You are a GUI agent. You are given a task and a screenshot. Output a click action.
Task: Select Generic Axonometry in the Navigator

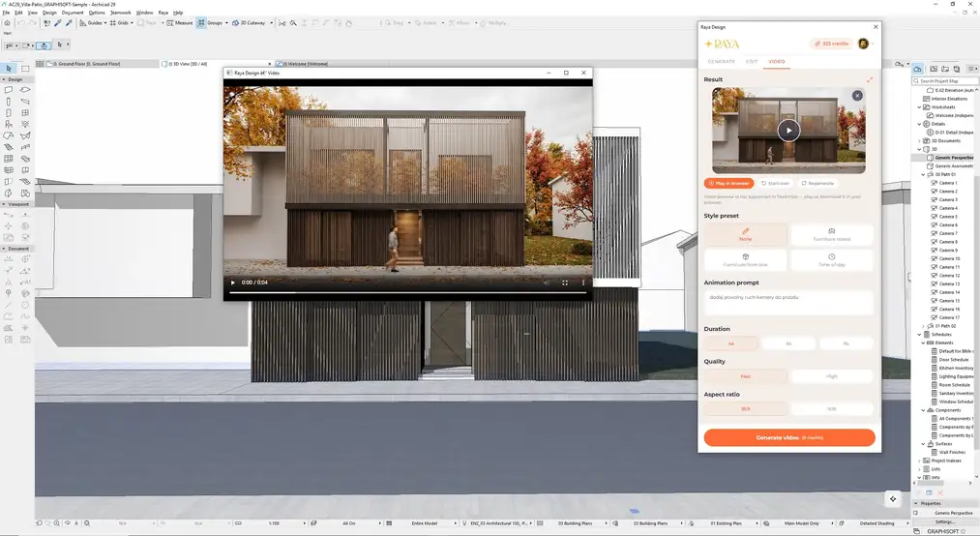952,166
